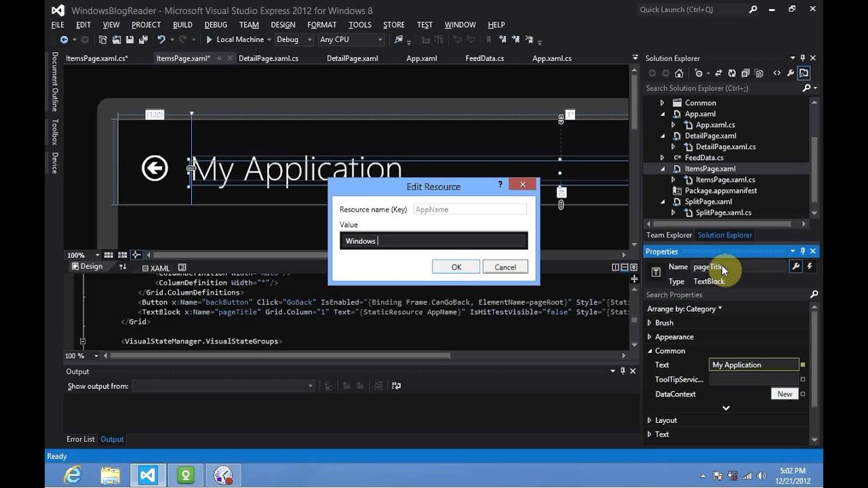Viewport: 868px width, 488px height.
Task: Click OK in the Edit Resource dialog
Action: (456, 267)
